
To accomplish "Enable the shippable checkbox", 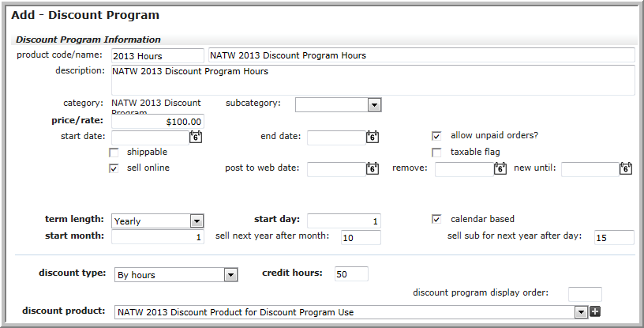I will (114, 153).
